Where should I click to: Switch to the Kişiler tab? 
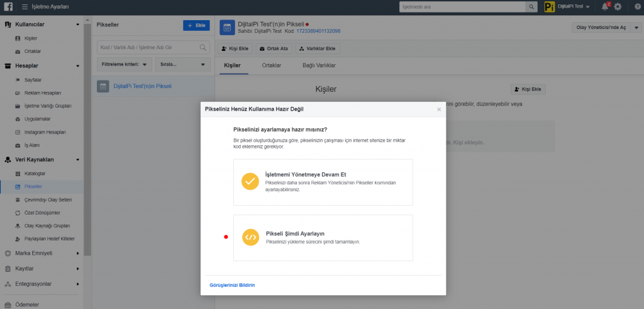232,65
